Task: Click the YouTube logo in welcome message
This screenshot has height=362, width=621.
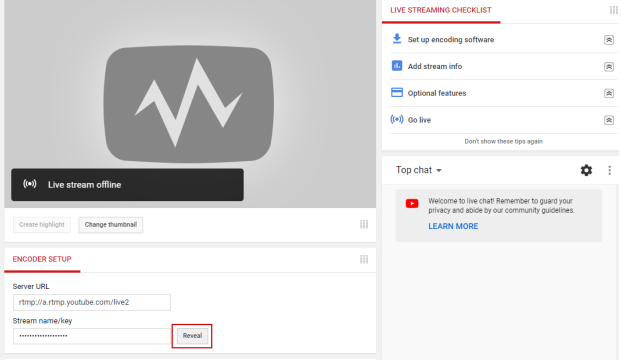Action: pos(412,204)
